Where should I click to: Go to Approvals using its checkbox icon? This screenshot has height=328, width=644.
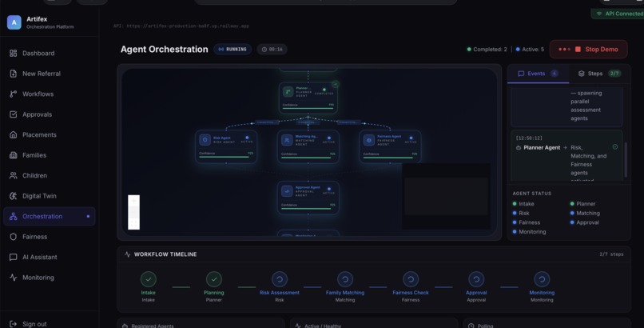[x=13, y=114]
